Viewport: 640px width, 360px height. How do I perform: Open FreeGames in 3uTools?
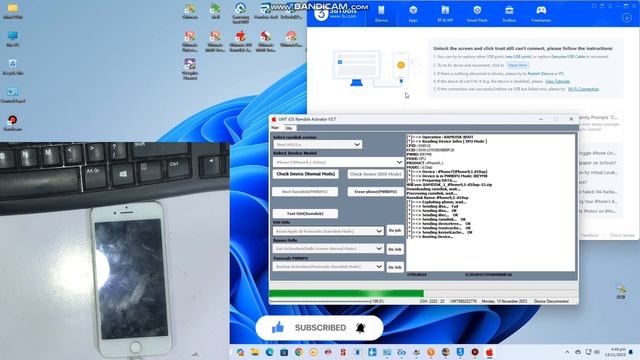coord(541,13)
